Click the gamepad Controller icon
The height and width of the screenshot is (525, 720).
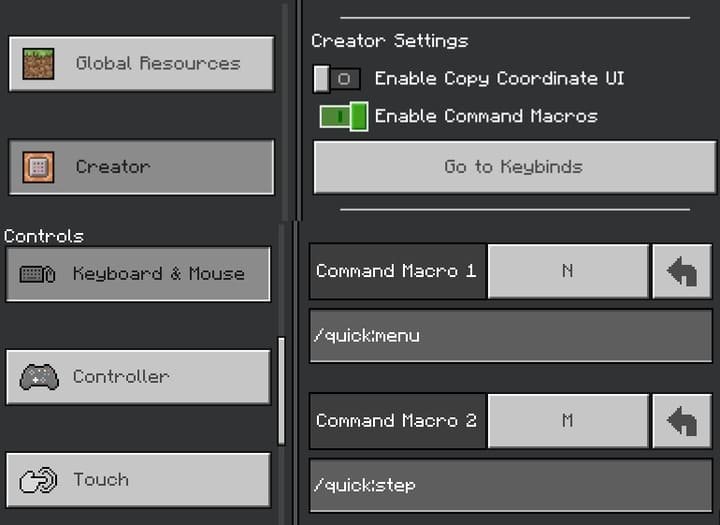[38, 377]
